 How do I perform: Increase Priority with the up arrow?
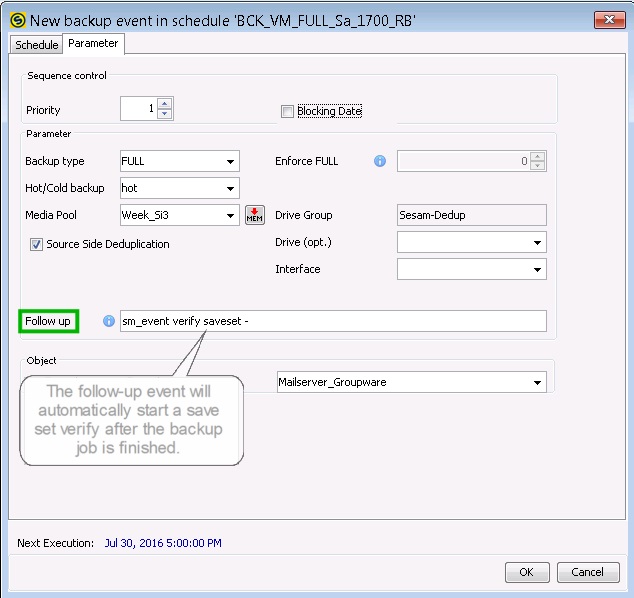165,104
